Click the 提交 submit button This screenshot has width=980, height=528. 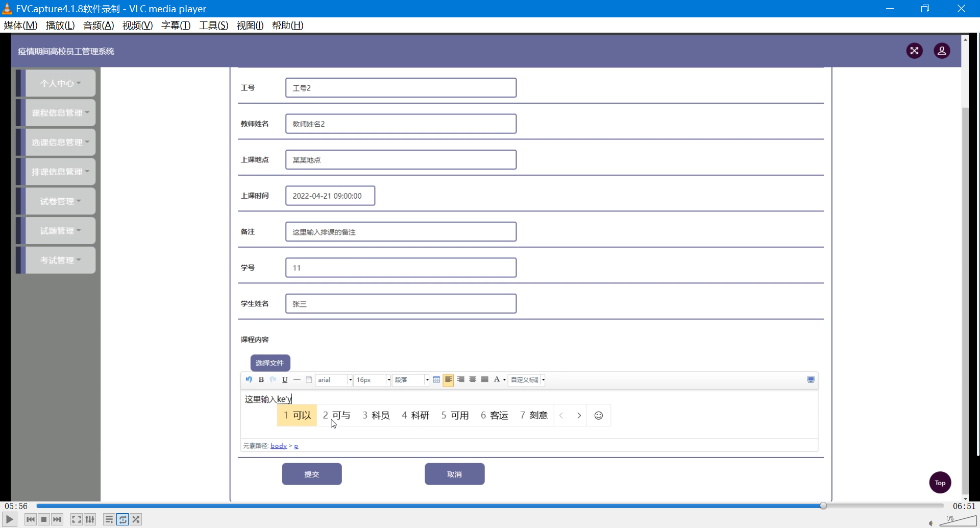pyautogui.click(x=312, y=474)
